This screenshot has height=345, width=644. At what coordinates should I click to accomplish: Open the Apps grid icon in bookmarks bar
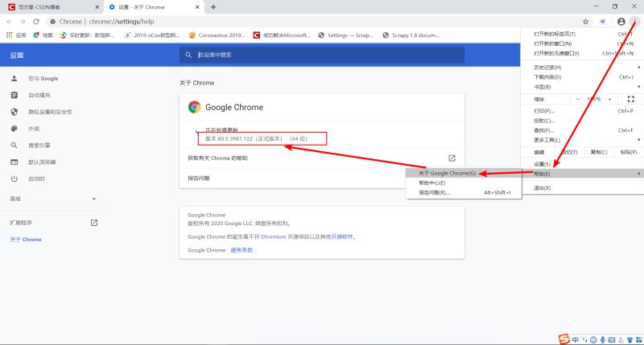9,35
